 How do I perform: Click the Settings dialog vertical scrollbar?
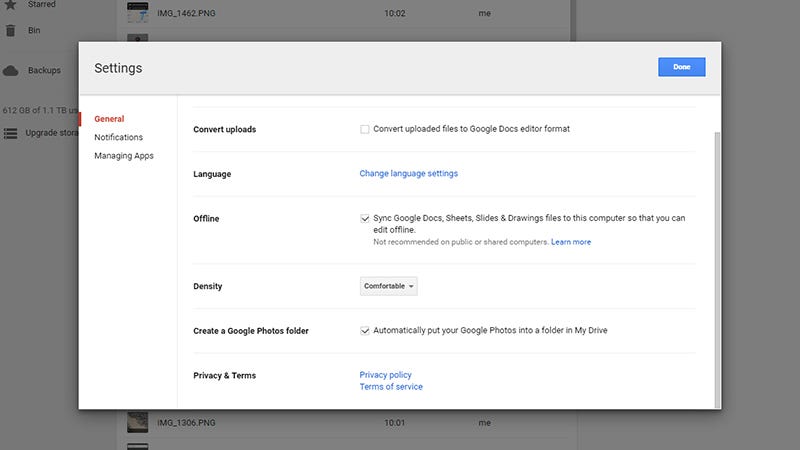pos(717,269)
